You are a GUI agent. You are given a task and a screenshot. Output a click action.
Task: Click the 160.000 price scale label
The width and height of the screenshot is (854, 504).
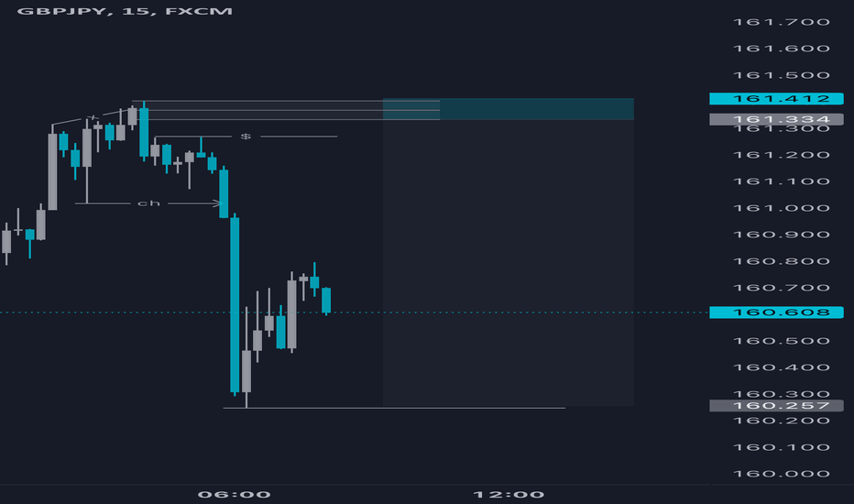tap(781, 474)
